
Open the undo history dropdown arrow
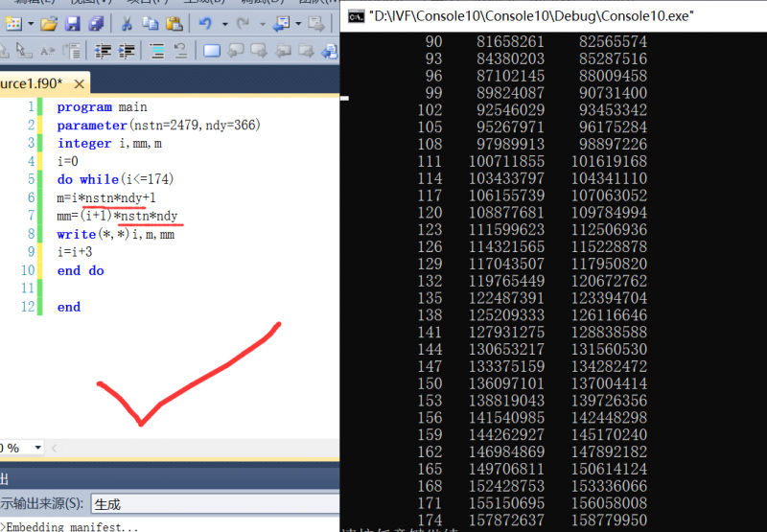coord(223,23)
